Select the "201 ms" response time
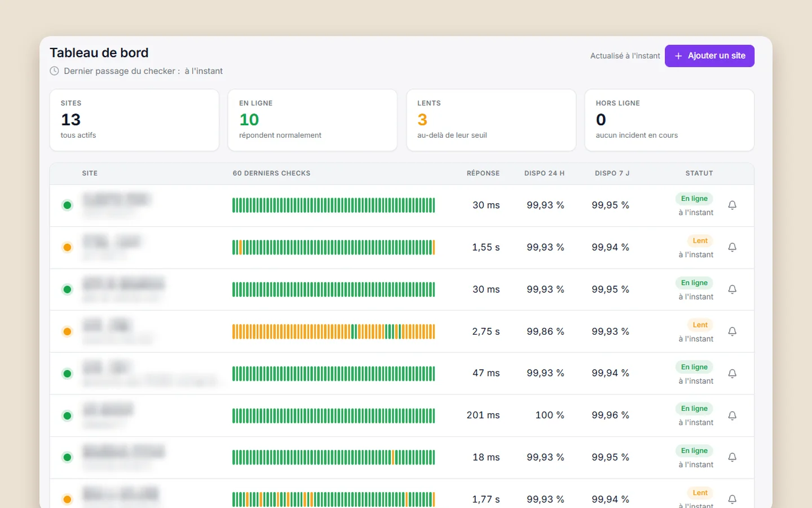 483,415
